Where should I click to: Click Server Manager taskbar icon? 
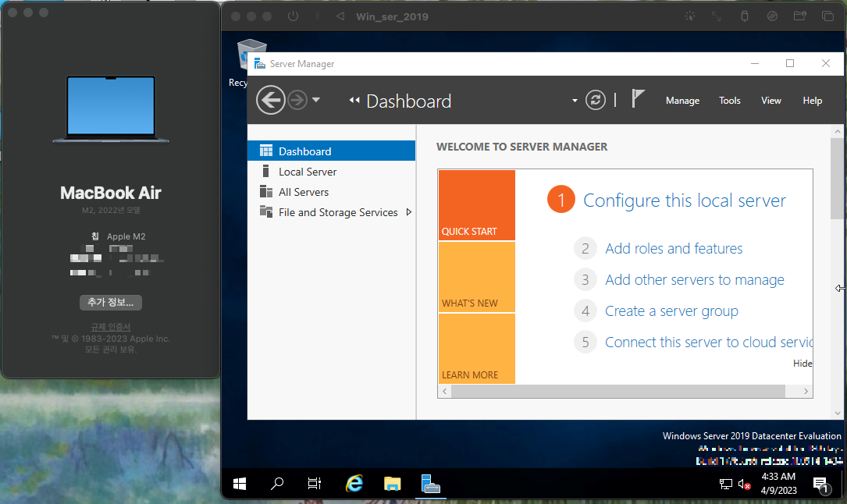[430, 484]
